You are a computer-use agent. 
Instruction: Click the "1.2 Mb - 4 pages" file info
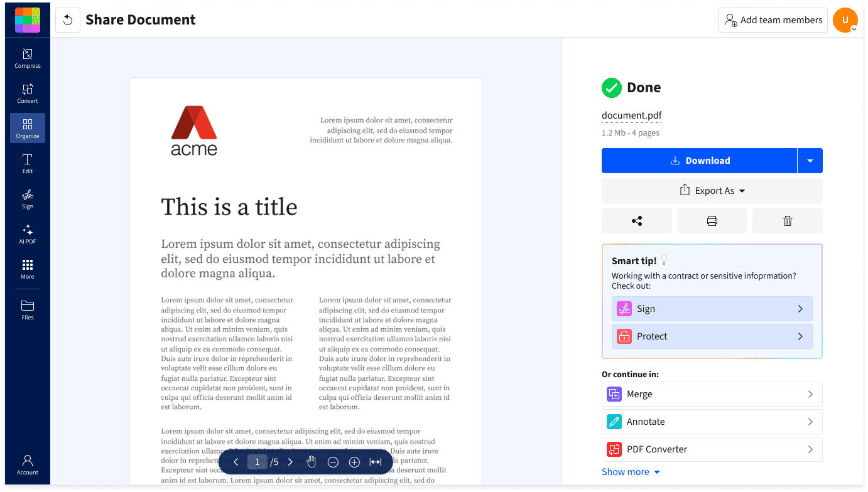pyautogui.click(x=631, y=133)
